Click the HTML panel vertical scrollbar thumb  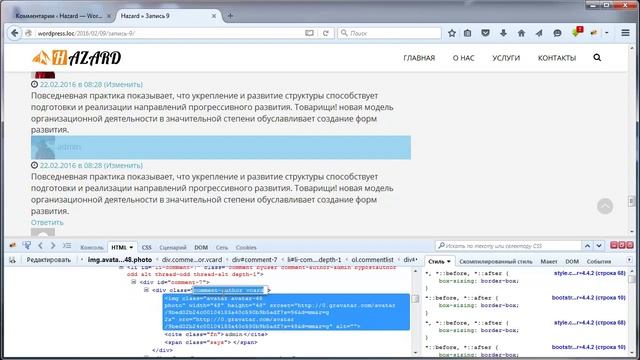[416, 299]
